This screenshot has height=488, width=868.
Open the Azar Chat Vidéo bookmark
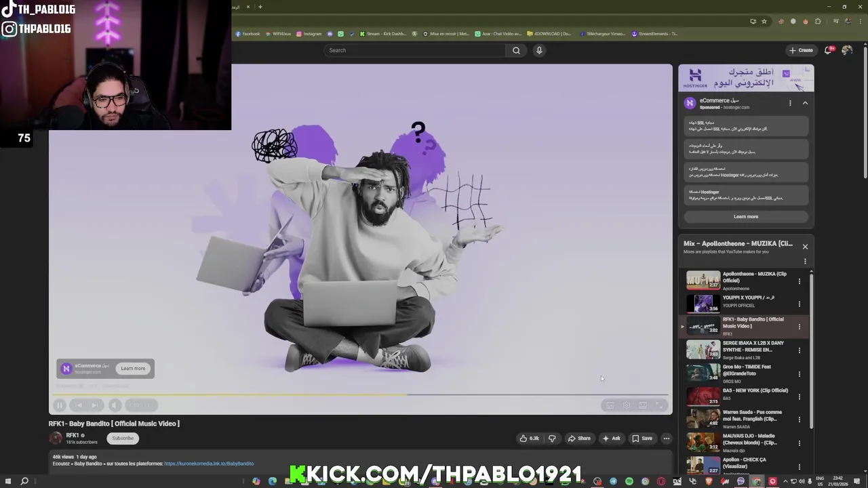(498, 34)
